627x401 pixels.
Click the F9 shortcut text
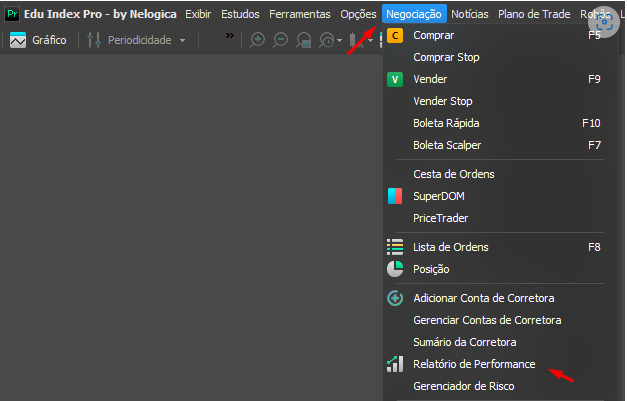594,79
